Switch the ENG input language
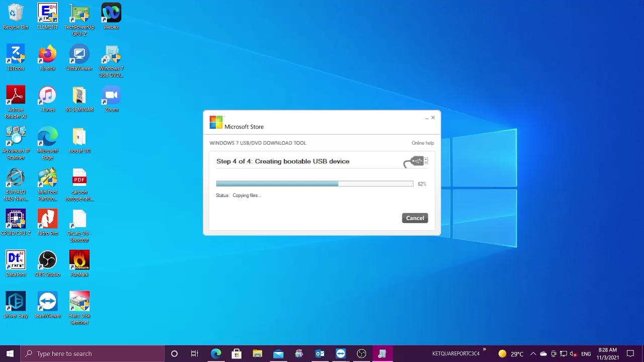Screen dimensions: 644x362 (x=586, y=353)
